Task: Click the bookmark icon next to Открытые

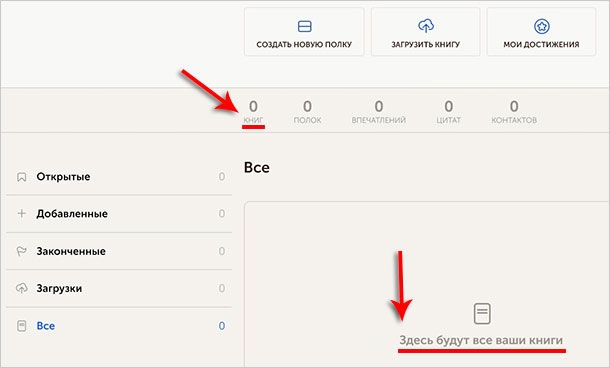Action: 22,177
